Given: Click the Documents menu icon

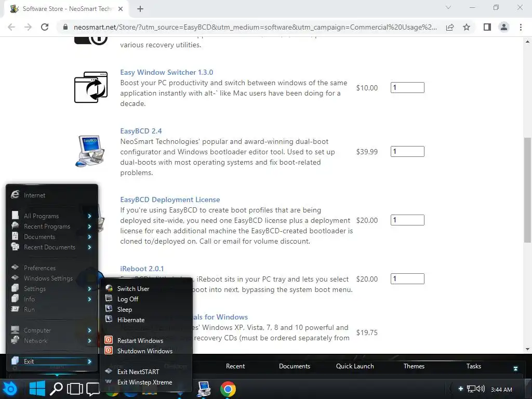Looking at the screenshot, I should pos(15,236).
